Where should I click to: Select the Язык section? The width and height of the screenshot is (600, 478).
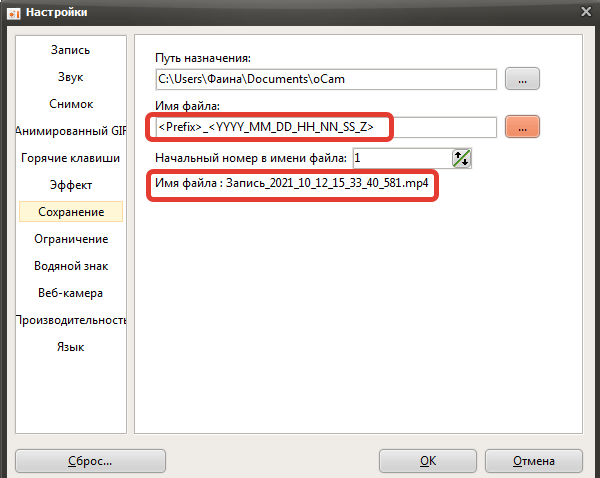[x=70, y=347]
